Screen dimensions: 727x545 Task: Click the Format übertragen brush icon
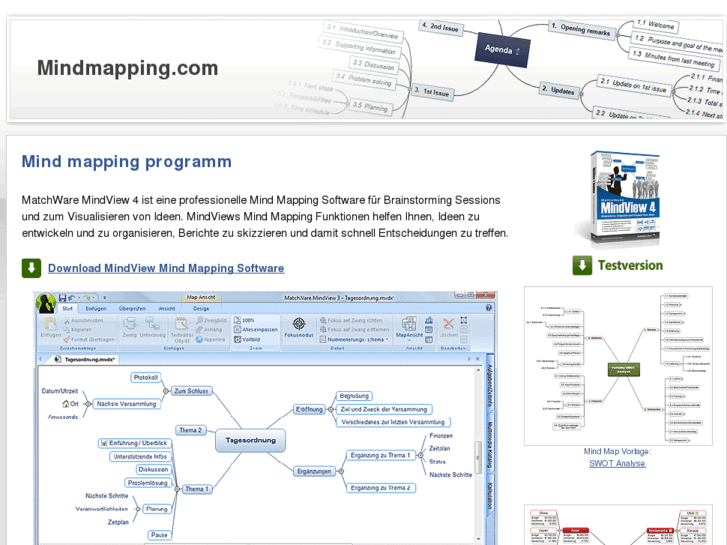[67, 340]
